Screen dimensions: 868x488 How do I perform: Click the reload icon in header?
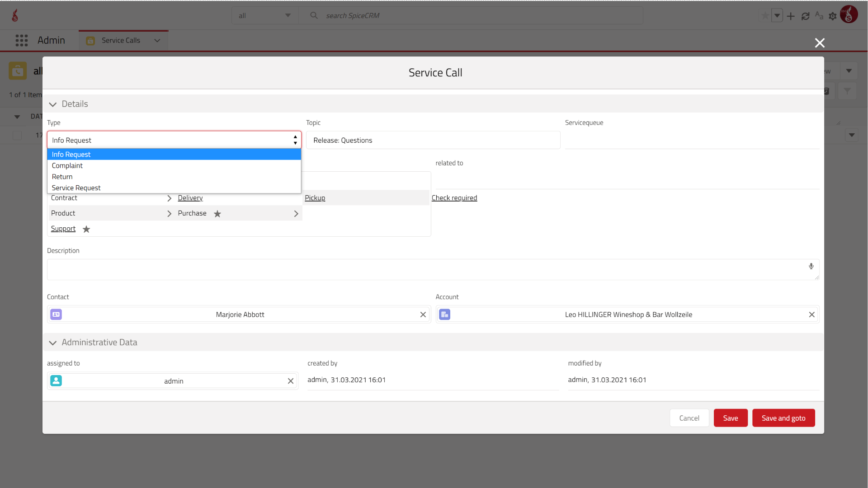pos(805,16)
